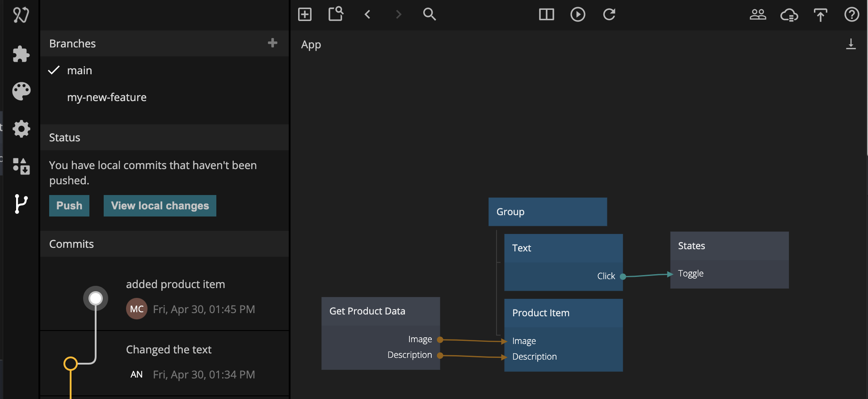The height and width of the screenshot is (399, 868).
Task: Switch to my-new-feature branch
Action: tap(107, 97)
